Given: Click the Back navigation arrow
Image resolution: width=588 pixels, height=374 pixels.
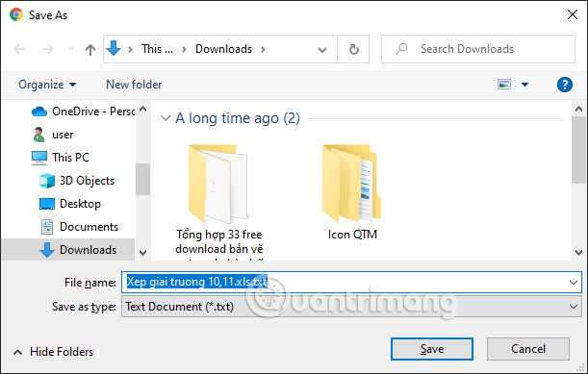Looking at the screenshot, I should click(19, 49).
